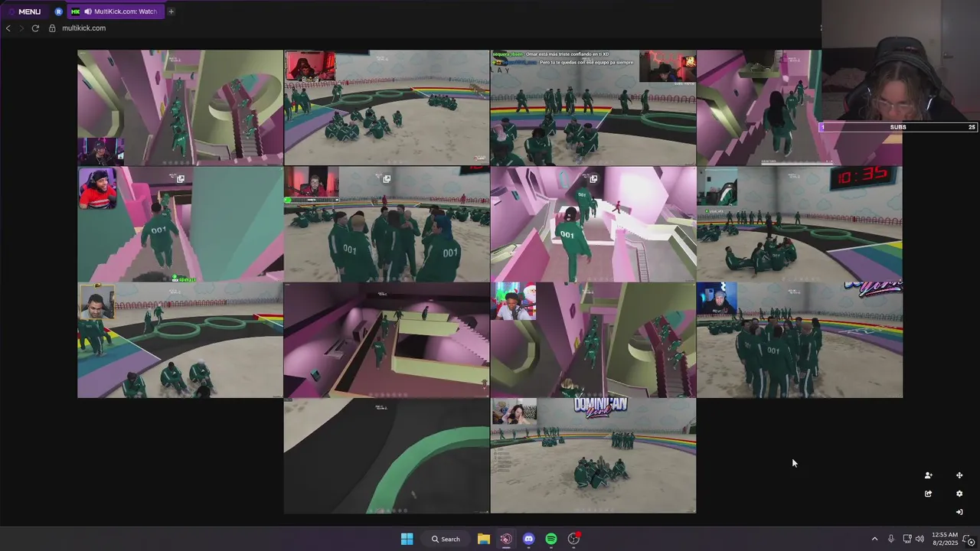Click the login arrow icon
Screen dimensions: 980x551
click(x=959, y=512)
